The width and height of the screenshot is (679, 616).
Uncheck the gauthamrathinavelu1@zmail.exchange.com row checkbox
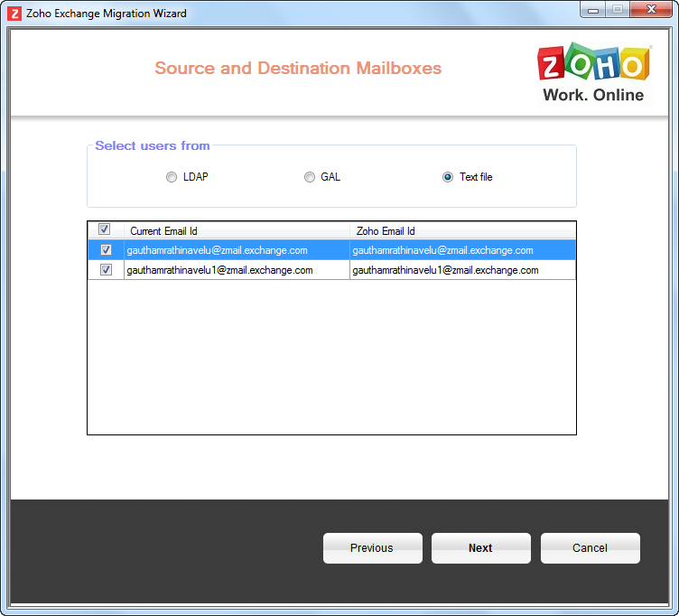[x=106, y=270]
